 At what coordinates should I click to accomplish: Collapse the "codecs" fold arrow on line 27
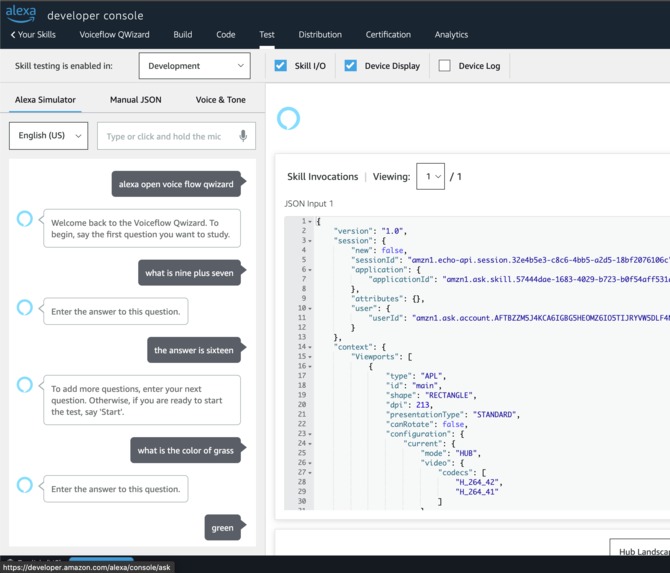click(310, 473)
